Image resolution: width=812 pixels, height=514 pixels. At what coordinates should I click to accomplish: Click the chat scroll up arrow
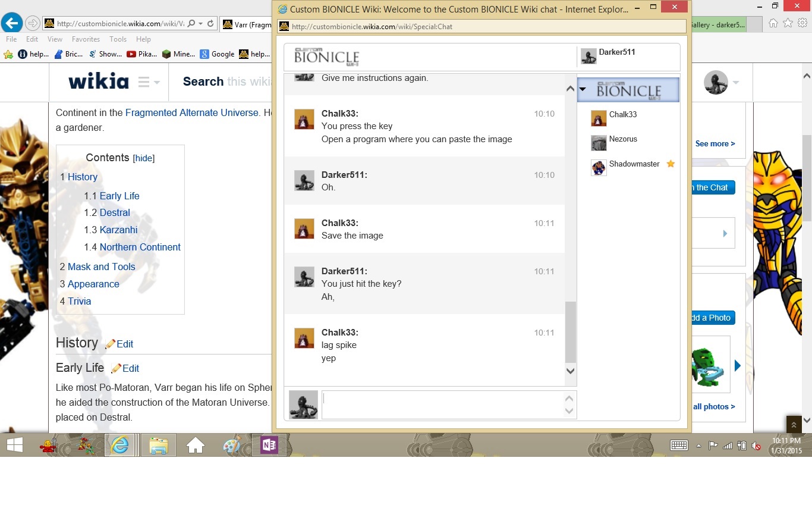pyautogui.click(x=571, y=88)
